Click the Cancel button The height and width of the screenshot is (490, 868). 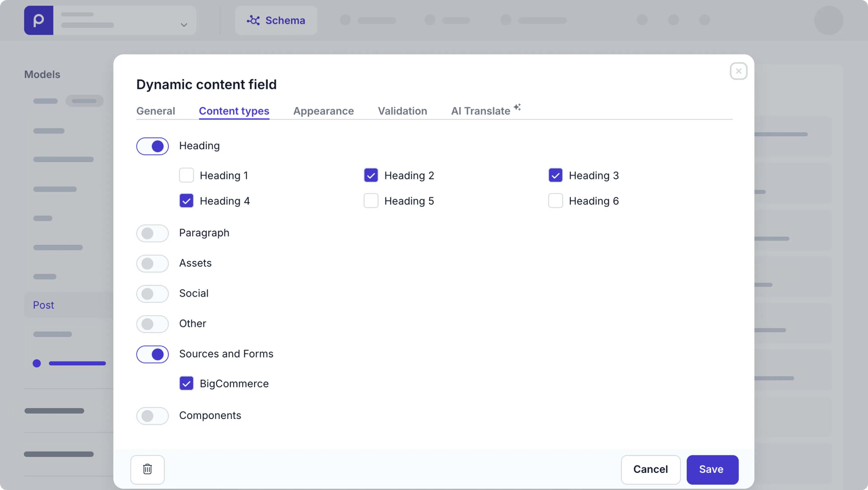coord(650,469)
